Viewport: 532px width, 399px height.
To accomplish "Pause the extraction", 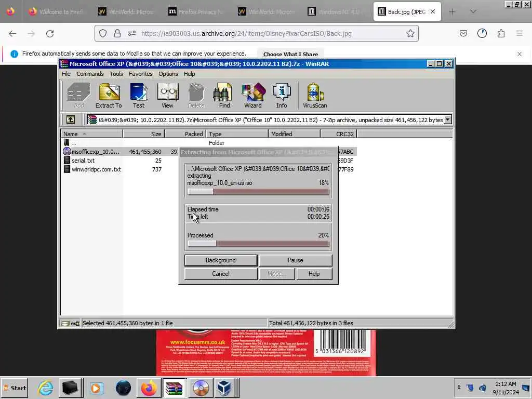I will pyautogui.click(x=295, y=260).
